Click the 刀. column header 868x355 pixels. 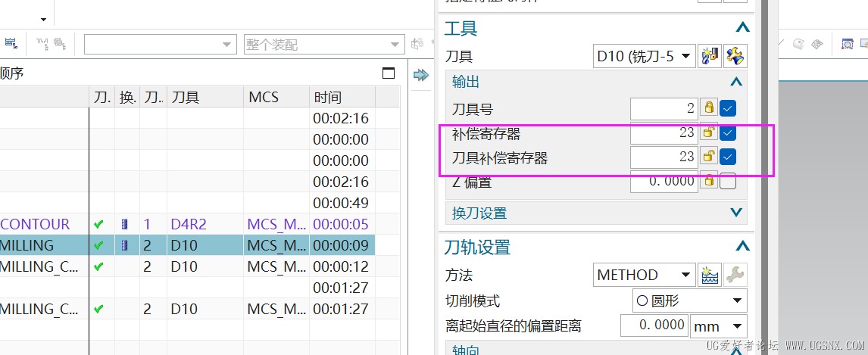102,98
